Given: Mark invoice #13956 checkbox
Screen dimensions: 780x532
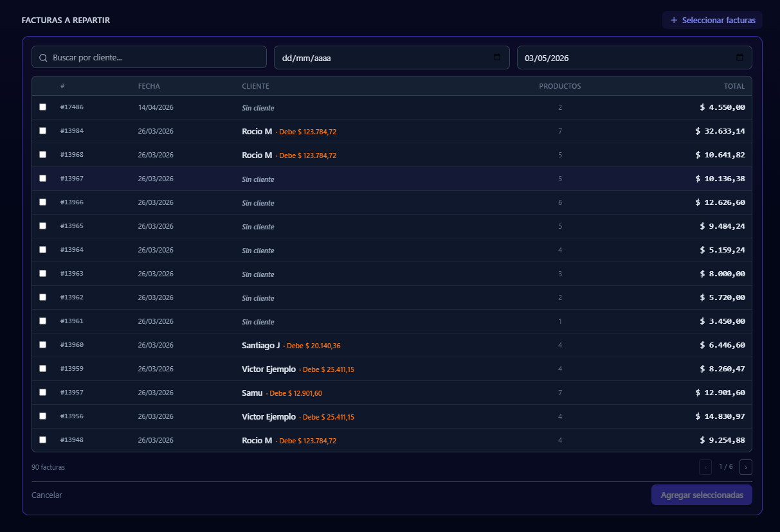Looking at the screenshot, I should point(42,416).
